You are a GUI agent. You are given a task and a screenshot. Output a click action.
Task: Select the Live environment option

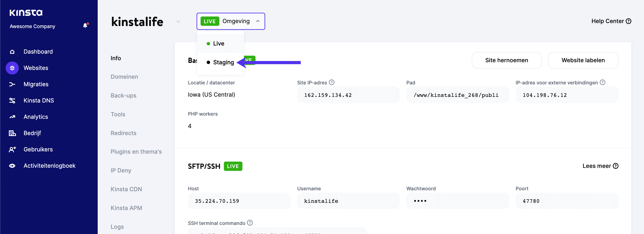220,43
